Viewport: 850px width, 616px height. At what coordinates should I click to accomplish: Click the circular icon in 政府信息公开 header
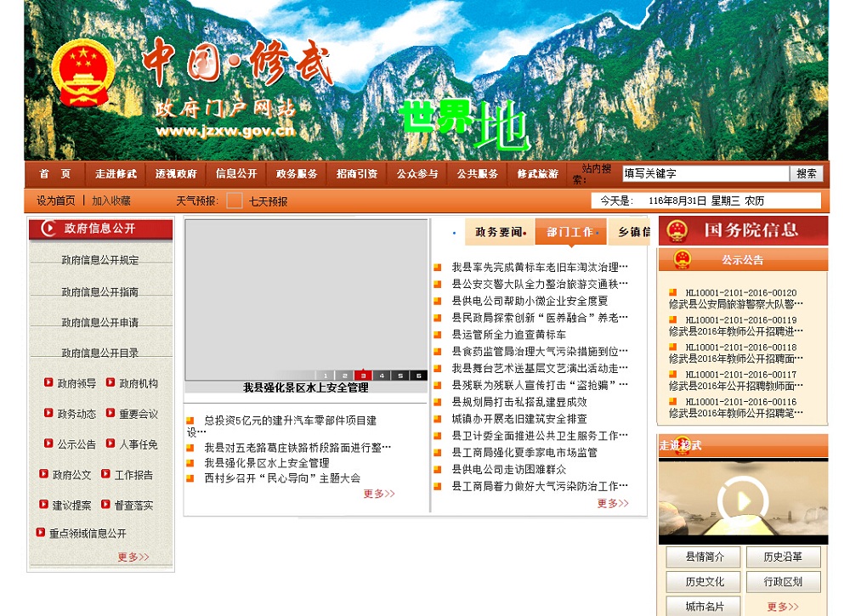(x=48, y=228)
